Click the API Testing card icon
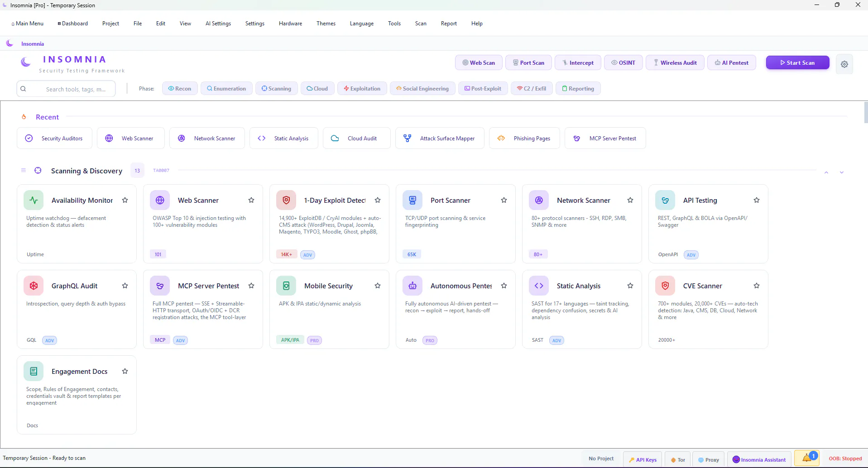868x468 pixels. (665, 200)
